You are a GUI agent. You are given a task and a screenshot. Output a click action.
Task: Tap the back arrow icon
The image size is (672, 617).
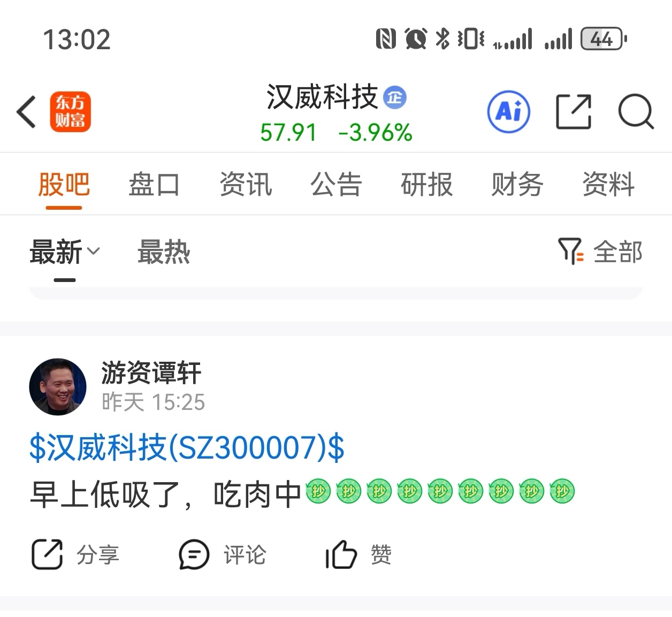(x=26, y=112)
